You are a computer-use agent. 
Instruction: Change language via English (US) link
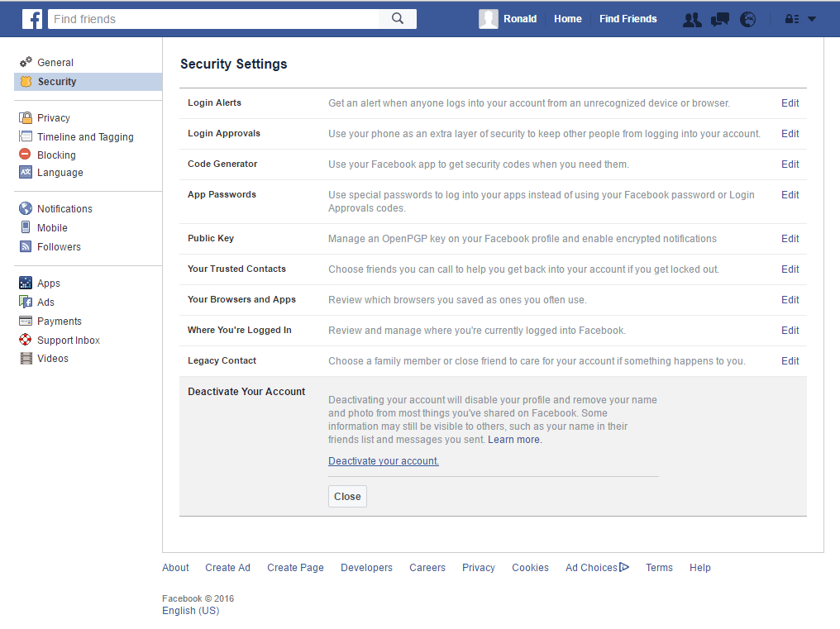[x=191, y=610]
